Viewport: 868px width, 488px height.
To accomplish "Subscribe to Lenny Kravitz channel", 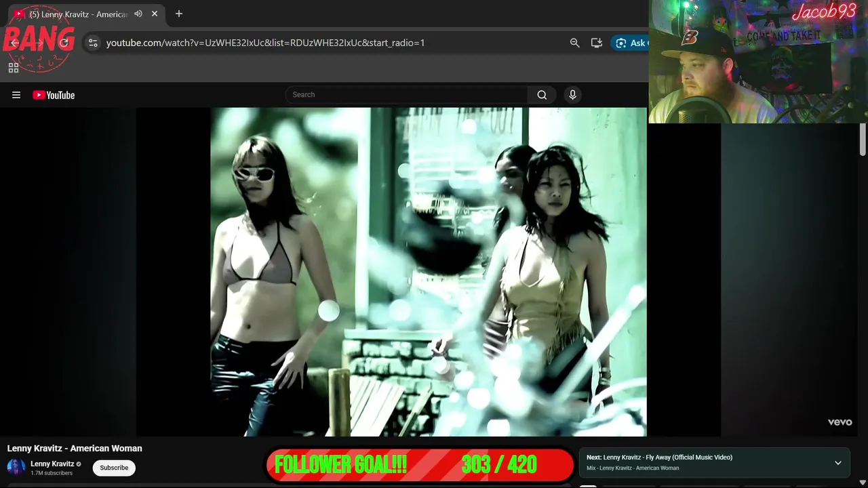I will click(114, 468).
